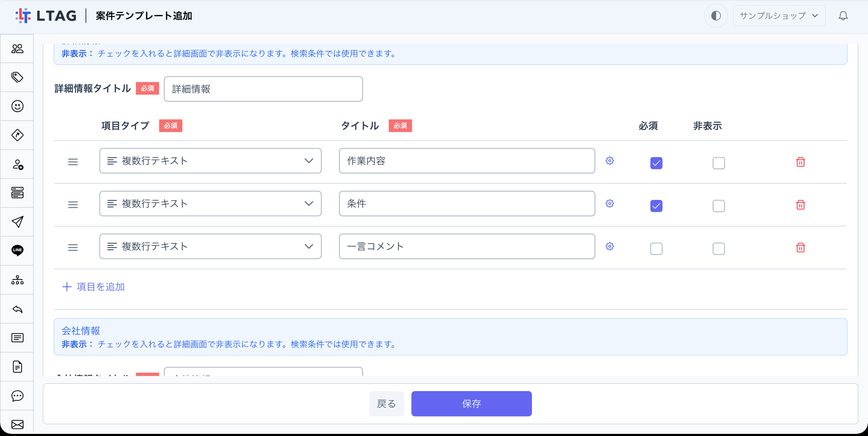Click the drag handle for 一言コメント row

pyautogui.click(x=73, y=248)
